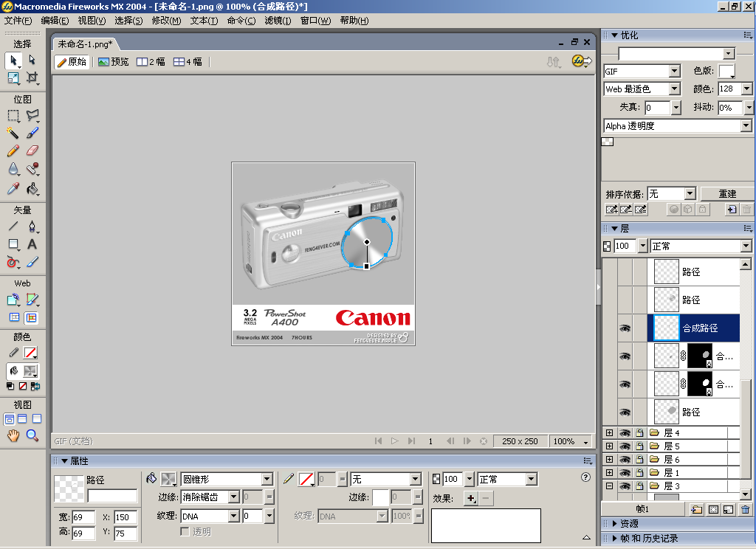
Task: Select the Crop tool
Action: (32, 77)
